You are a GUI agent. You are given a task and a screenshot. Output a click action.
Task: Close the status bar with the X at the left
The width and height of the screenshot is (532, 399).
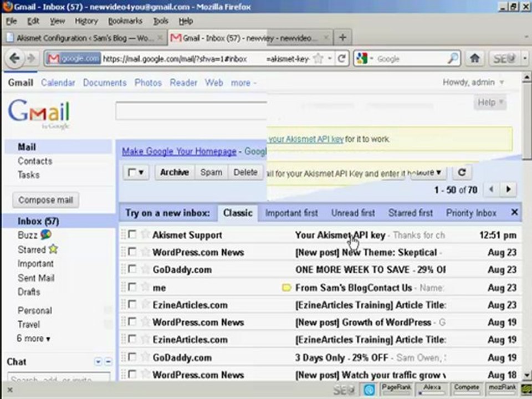(x=10, y=390)
